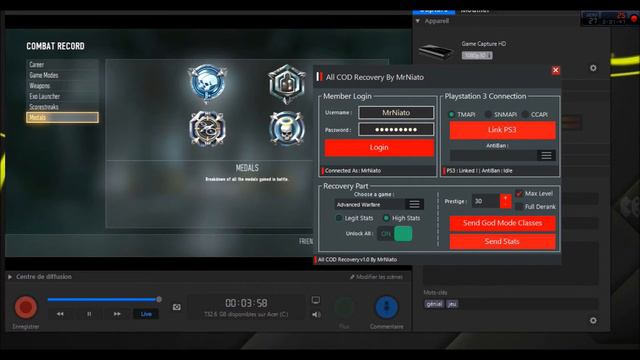
Task: Select the CCAPI radio button
Action: (525, 114)
